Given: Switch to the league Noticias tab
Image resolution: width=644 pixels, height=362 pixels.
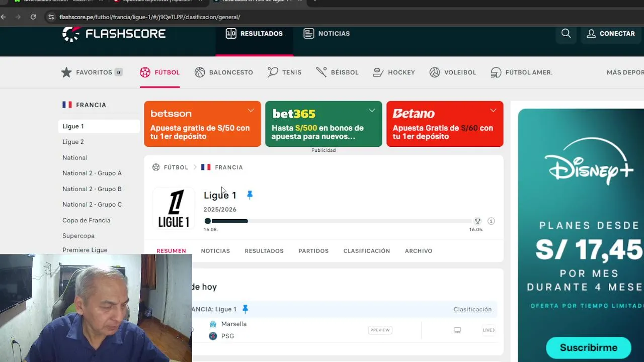Looking at the screenshot, I should (x=215, y=251).
